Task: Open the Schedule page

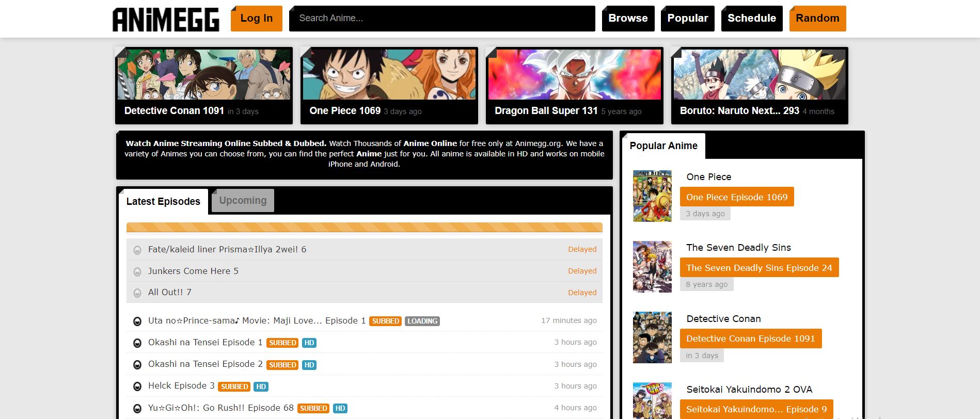Action: (x=752, y=19)
